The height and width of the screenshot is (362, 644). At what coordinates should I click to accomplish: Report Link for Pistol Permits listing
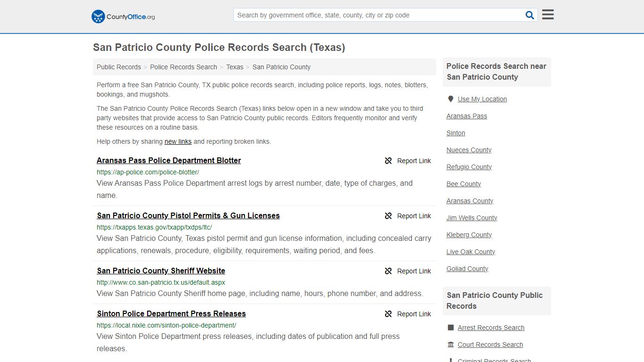[414, 216]
